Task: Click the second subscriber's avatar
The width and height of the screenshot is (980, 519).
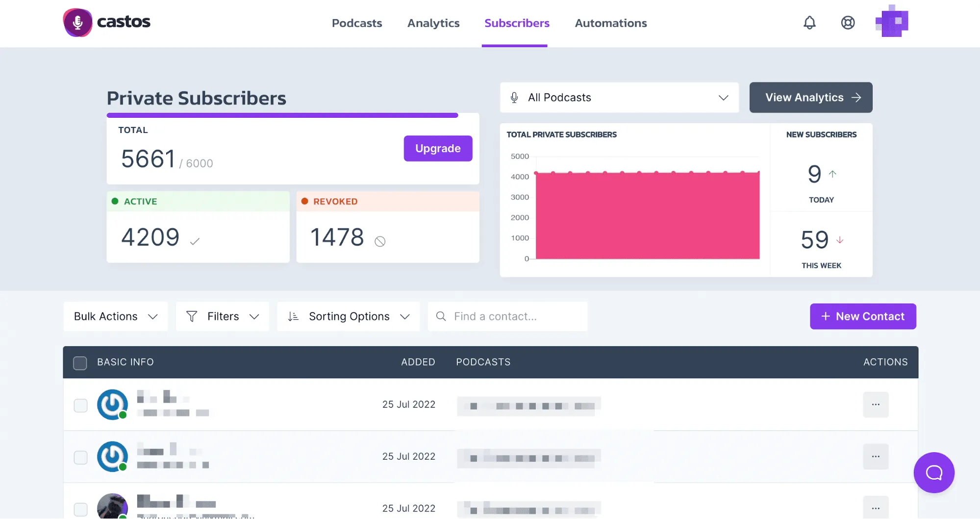Action: 112,457
